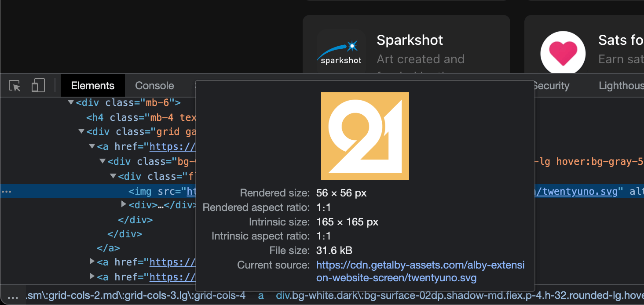Viewport: 644px width, 305px height.
Task: Select the closing </a> tag line
Action: point(108,248)
